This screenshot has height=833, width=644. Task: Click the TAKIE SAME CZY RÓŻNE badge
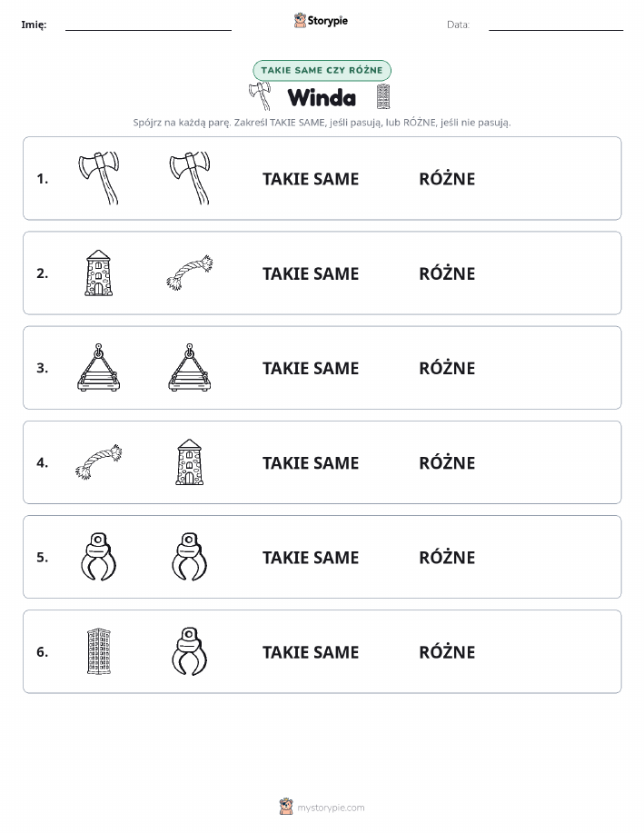pos(322,70)
